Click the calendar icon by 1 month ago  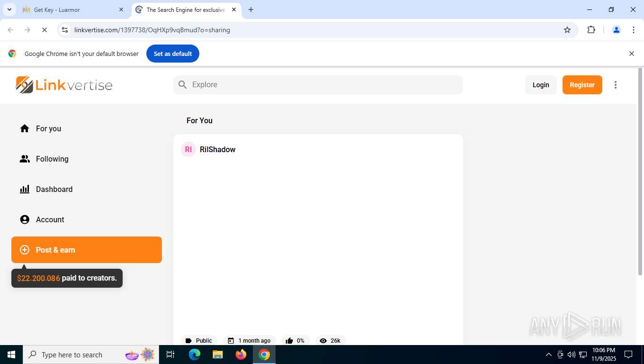(x=231, y=341)
